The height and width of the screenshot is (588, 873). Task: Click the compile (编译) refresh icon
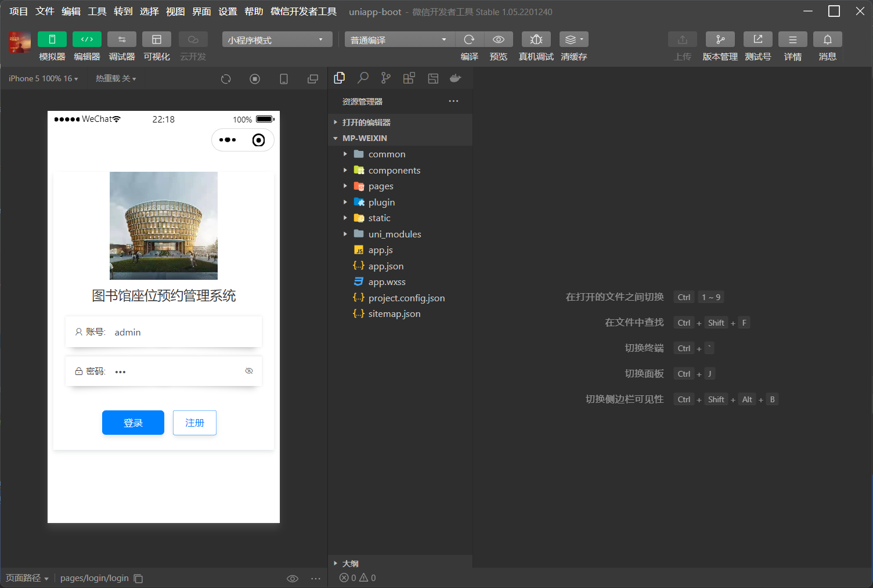[469, 39]
